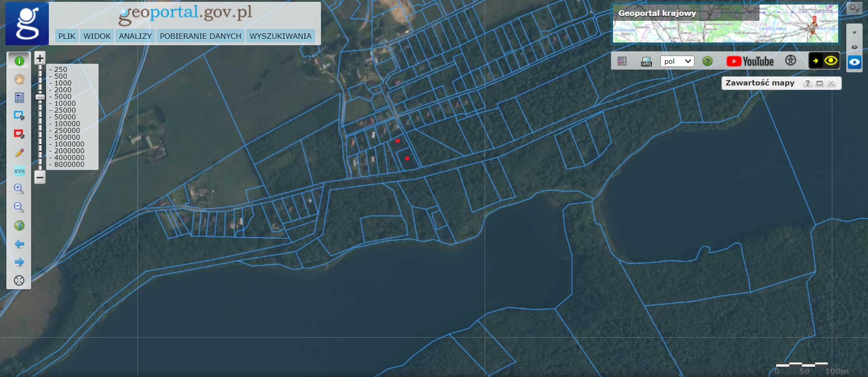This screenshot has height=377, width=868.
Task: Click the zoom scale slider handle
Action: pos(40,97)
